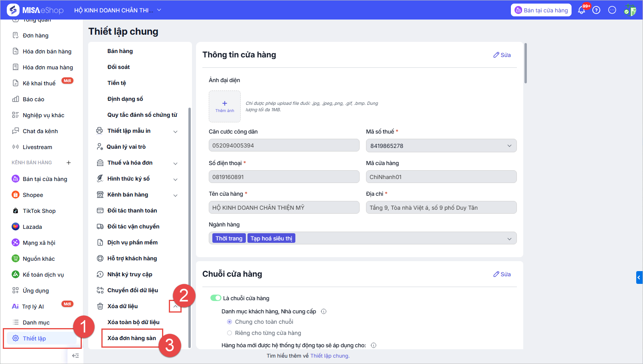Open the Shopee sales channel

[33, 195]
